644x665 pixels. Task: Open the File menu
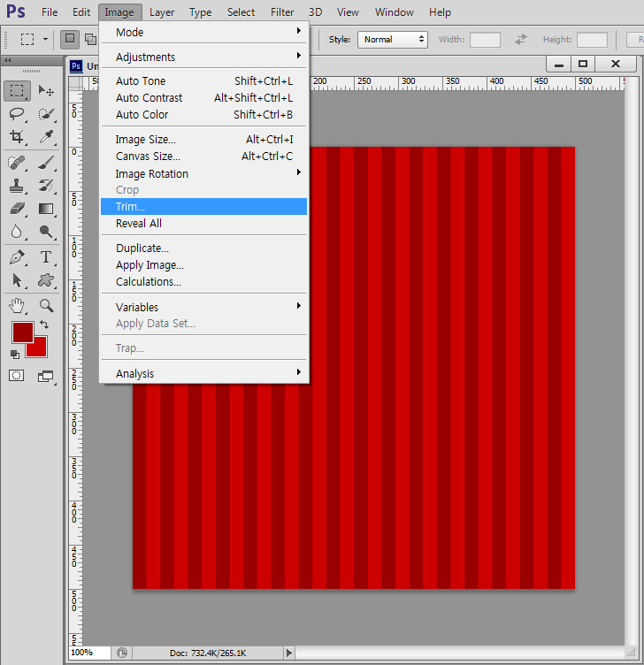point(50,12)
